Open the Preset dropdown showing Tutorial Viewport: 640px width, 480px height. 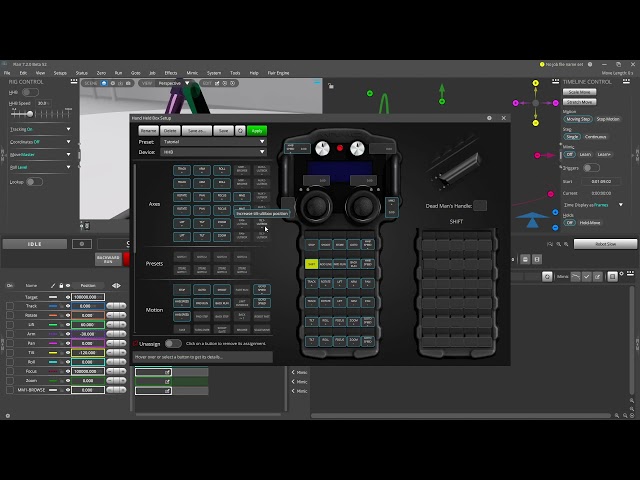(x=213, y=142)
